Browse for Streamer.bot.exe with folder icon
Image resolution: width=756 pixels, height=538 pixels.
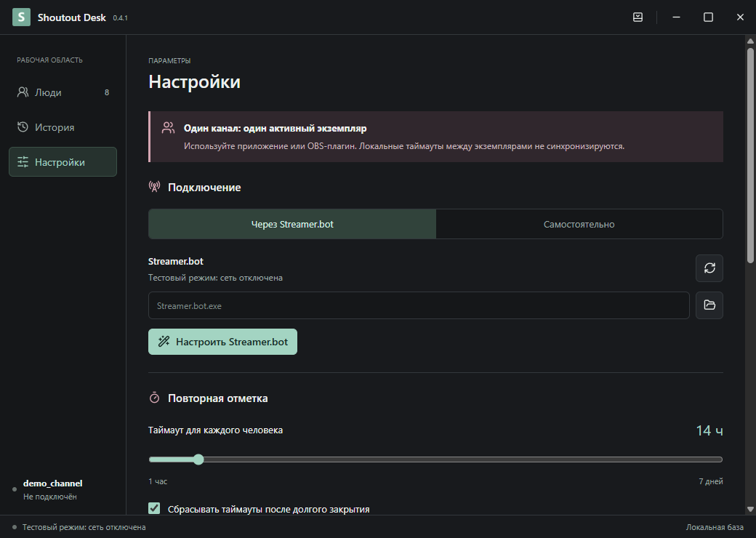pyautogui.click(x=709, y=305)
